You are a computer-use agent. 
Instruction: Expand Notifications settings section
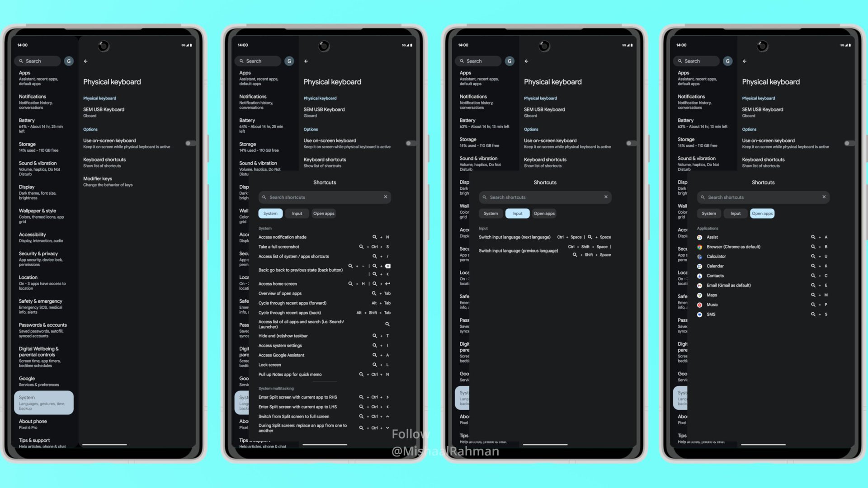click(43, 101)
